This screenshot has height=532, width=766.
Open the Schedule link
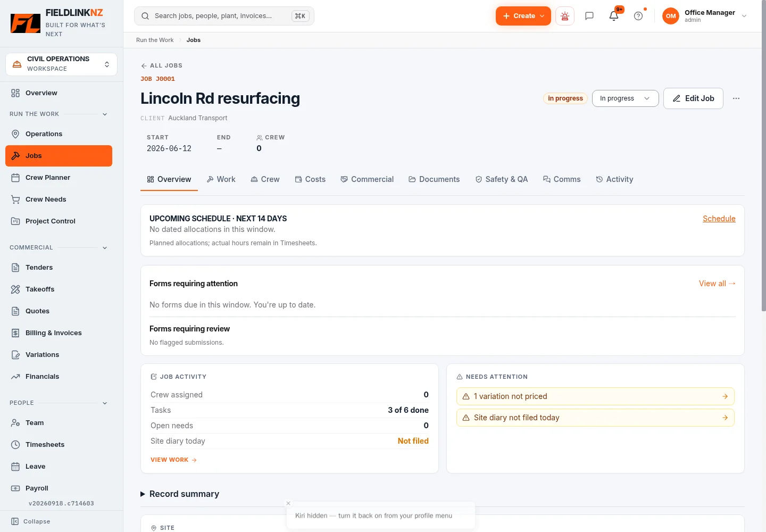click(719, 219)
